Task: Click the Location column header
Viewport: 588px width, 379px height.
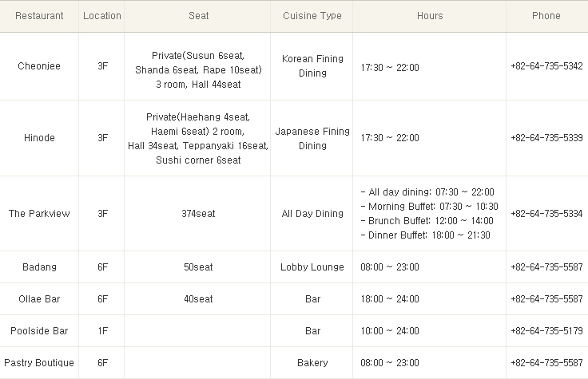Action: 102,16
